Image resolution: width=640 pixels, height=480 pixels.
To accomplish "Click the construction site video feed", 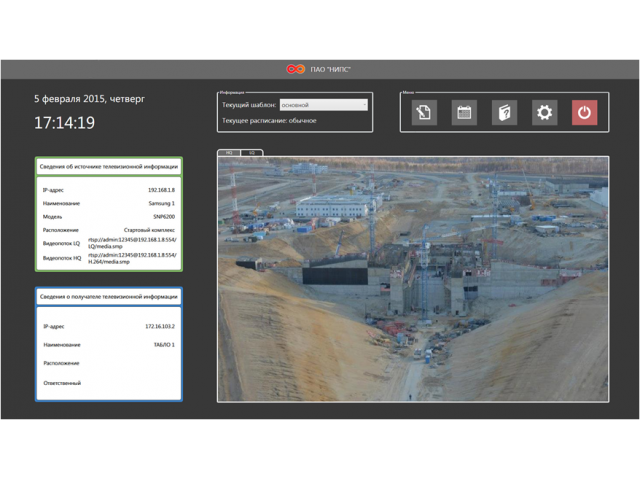I will pyautogui.click(x=412, y=279).
